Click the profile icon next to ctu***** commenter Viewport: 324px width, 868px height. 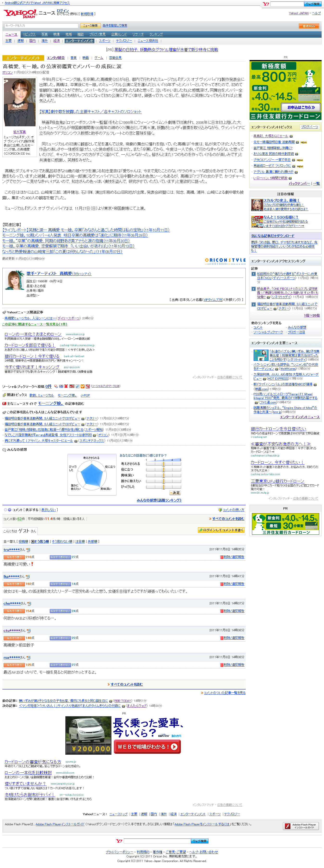pyautogui.click(x=28, y=631)
